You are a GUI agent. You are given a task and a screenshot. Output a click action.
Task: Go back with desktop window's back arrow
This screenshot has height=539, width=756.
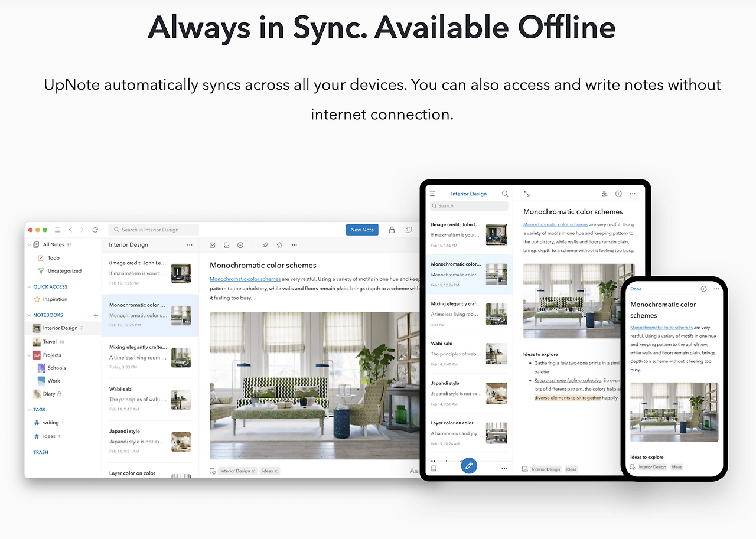point(70,230)
